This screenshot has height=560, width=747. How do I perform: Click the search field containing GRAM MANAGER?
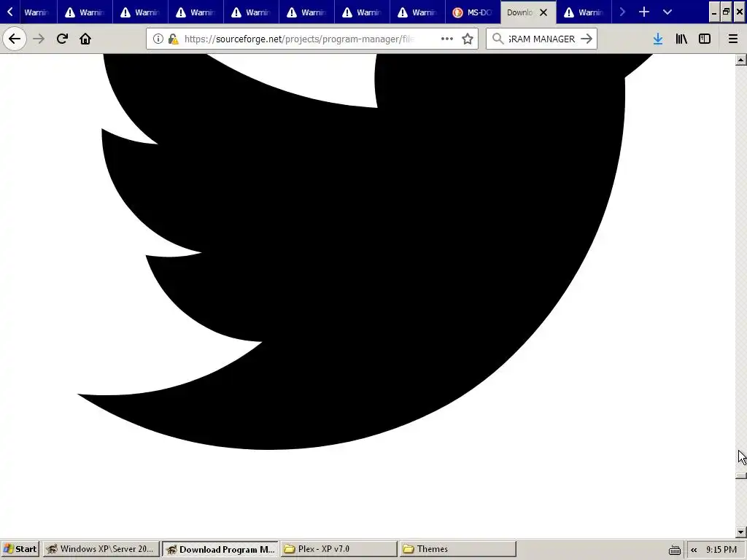click(x=541, y=39)
